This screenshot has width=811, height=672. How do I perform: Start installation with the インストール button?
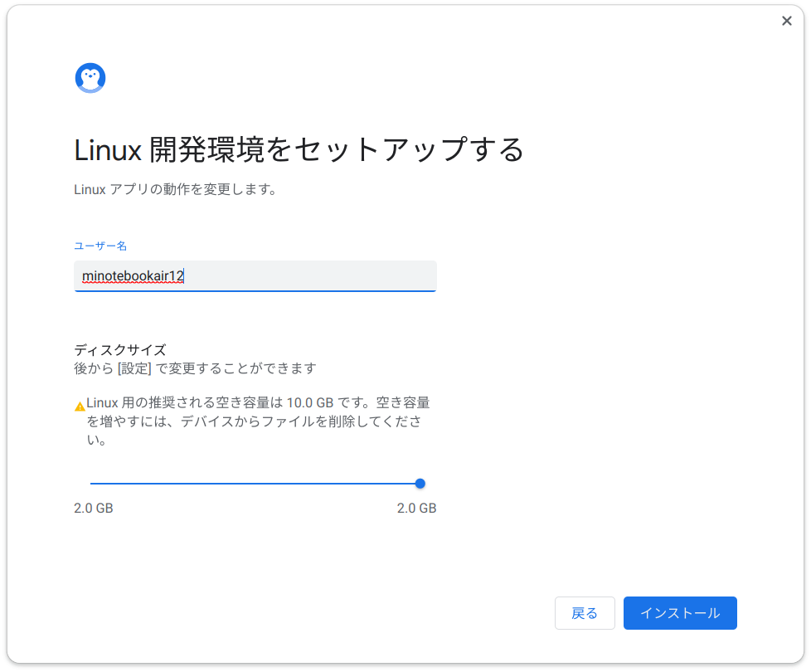680,613
